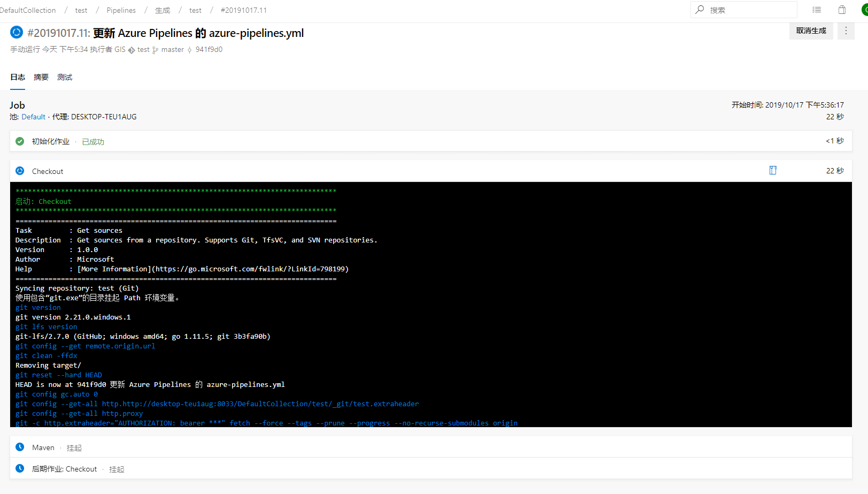Click the raw log view icon for Checkout

[773, 170]
